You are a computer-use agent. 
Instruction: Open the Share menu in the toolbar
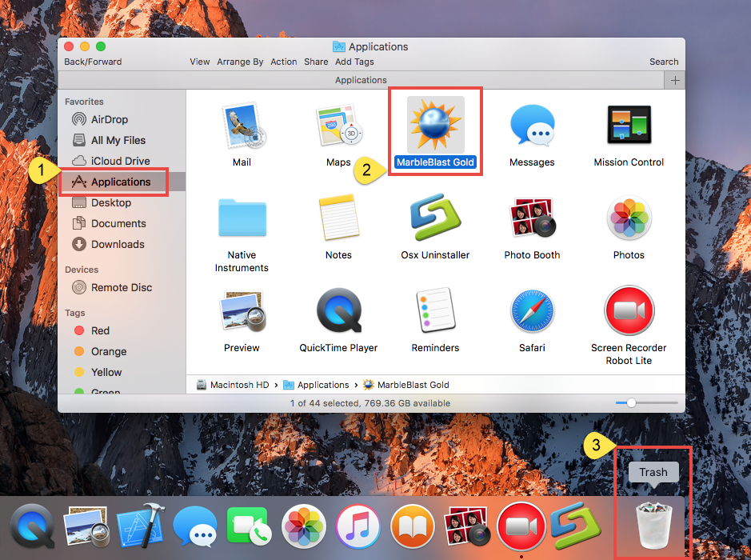[x=316, y=61]
